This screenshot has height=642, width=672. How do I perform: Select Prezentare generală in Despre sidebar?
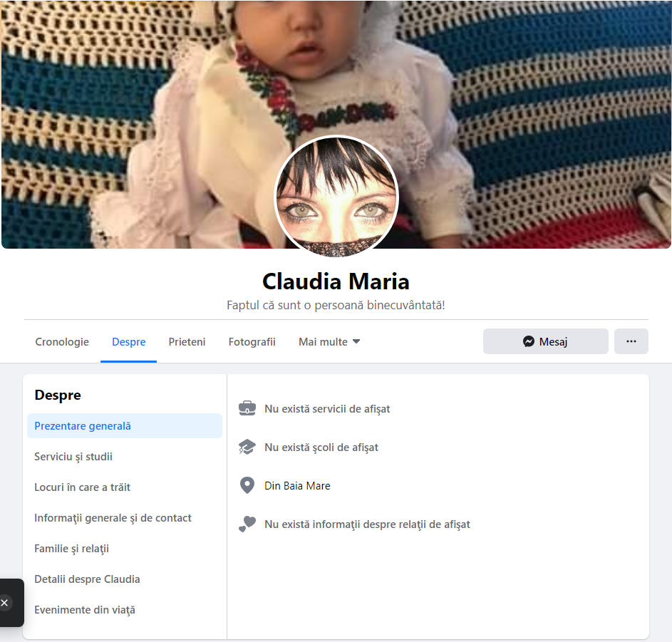tap(125, 426)
